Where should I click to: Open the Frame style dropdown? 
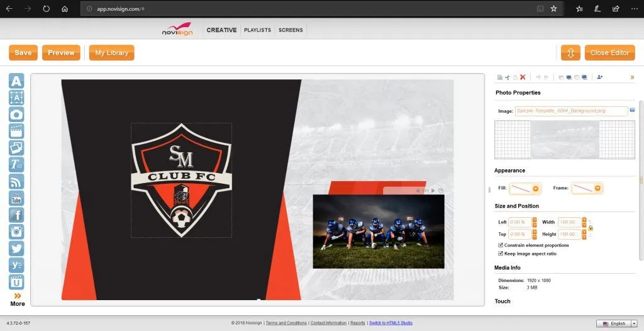[x=597, y=188]
